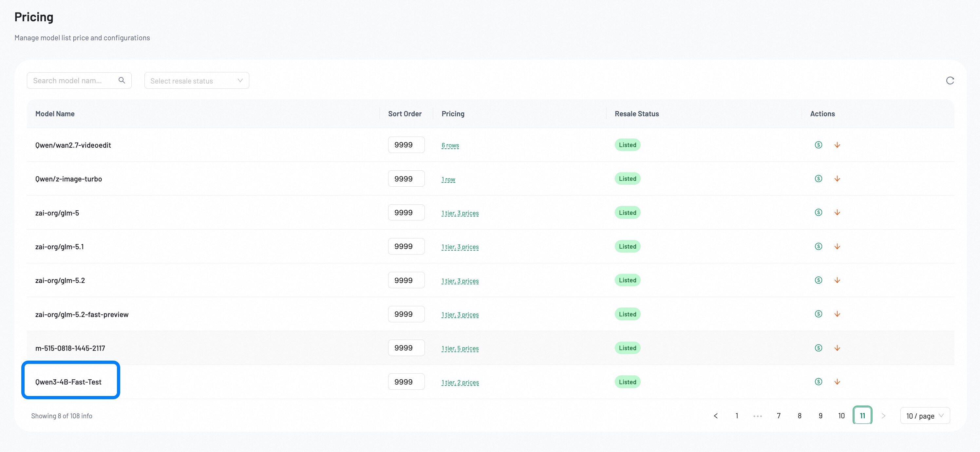Click down arrow for glm-5.2-fast-preview
980x452 pixels.
point(837,314)
